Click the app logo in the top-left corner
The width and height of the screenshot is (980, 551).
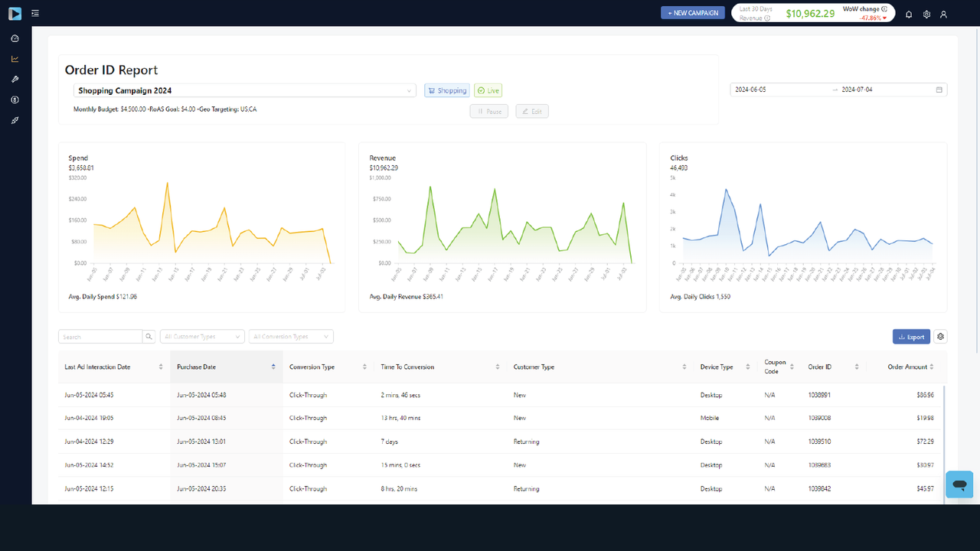[x=15, y=13]
